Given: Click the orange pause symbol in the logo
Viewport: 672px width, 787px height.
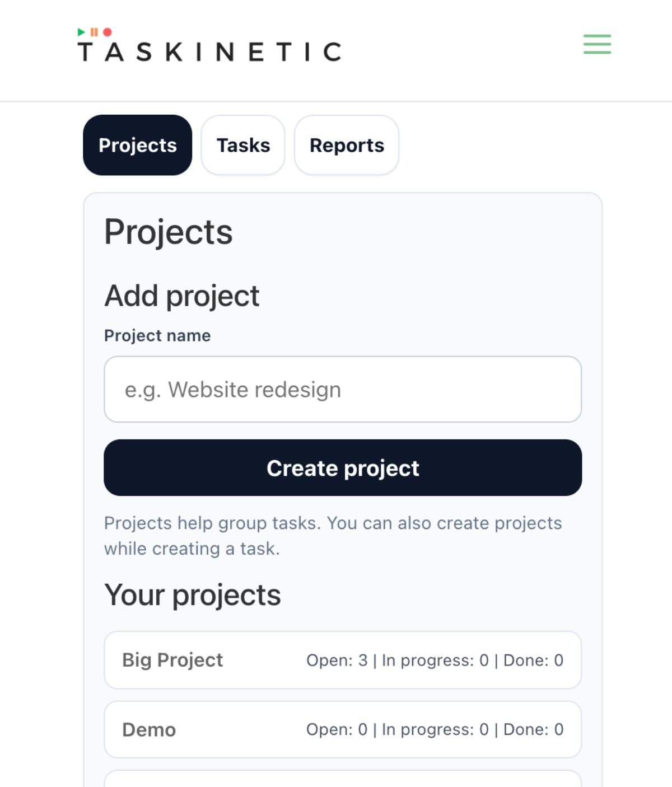Looking at the screenshot, I should 94,32.
